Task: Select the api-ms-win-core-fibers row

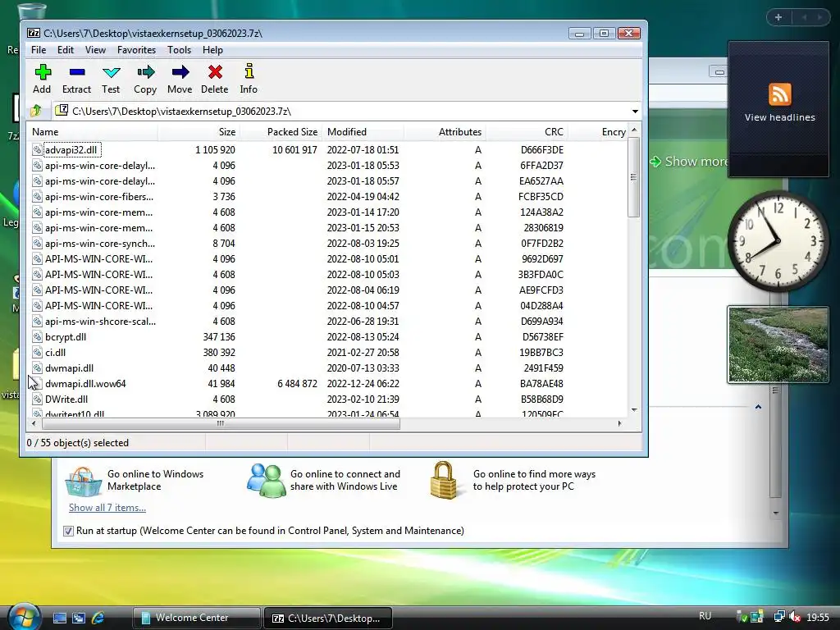Action: pos(328,197)
